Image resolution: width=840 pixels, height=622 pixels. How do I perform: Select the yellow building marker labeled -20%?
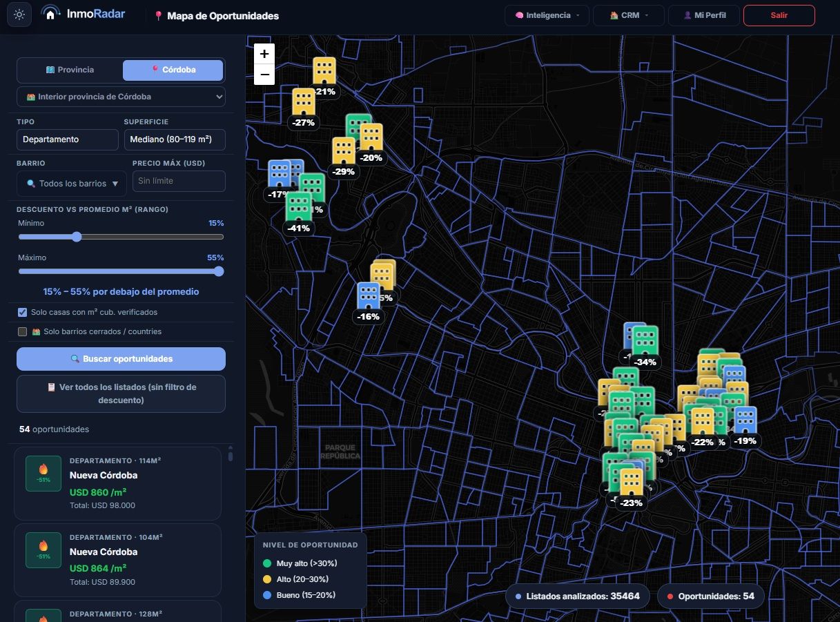(x=371, y=137)
